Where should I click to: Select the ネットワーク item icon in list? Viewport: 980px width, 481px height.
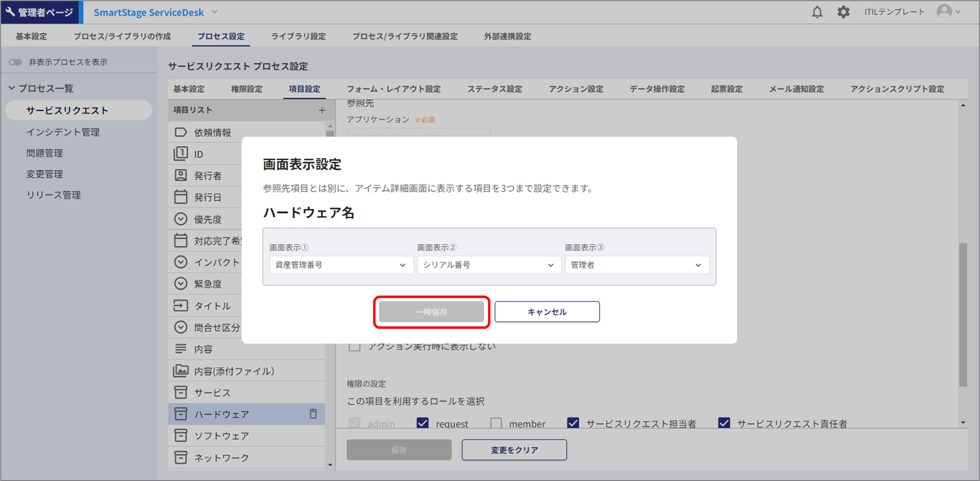[x=181, y=458]
